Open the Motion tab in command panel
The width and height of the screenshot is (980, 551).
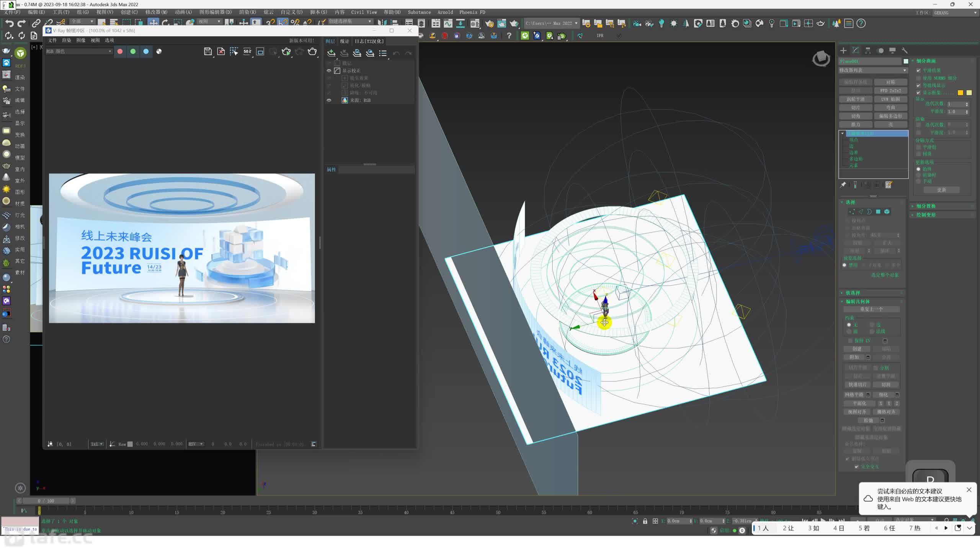(880, 51)
